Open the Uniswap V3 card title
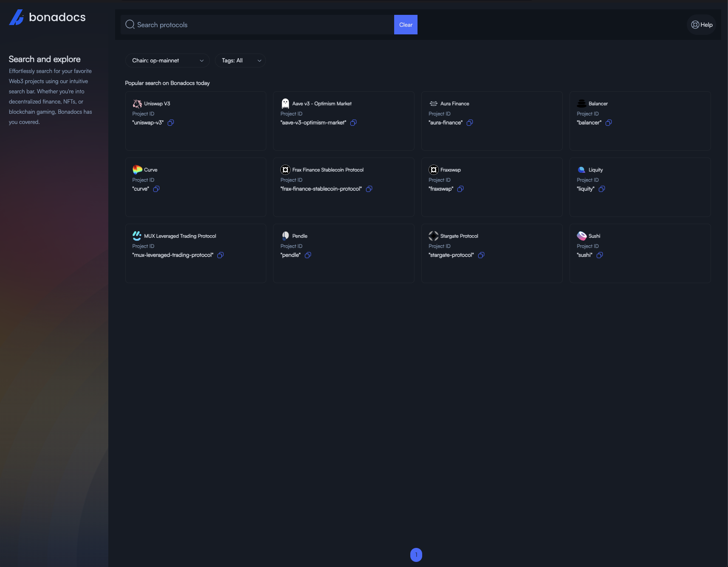The image size is (728, 567). pos(157,104)
